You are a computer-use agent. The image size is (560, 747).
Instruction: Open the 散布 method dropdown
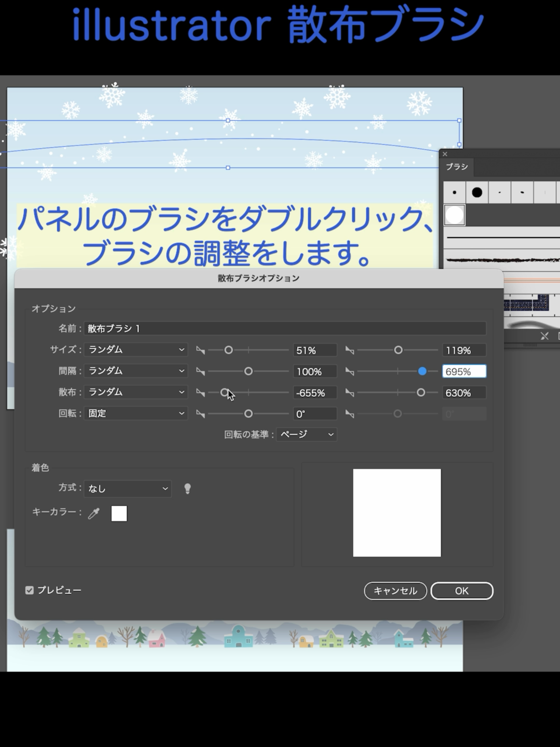click(136, 392)
